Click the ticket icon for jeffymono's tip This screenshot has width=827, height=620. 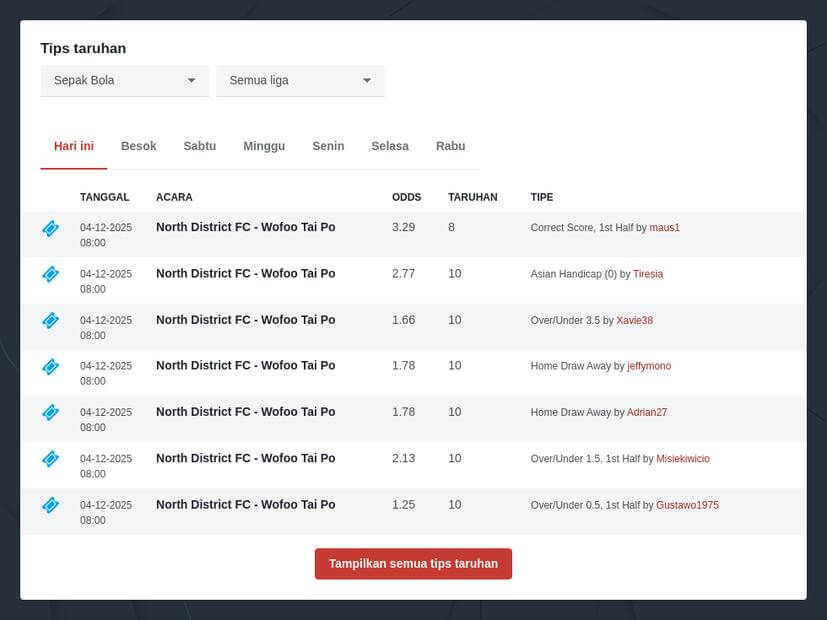pyautogui.click(x=50, y=366)
